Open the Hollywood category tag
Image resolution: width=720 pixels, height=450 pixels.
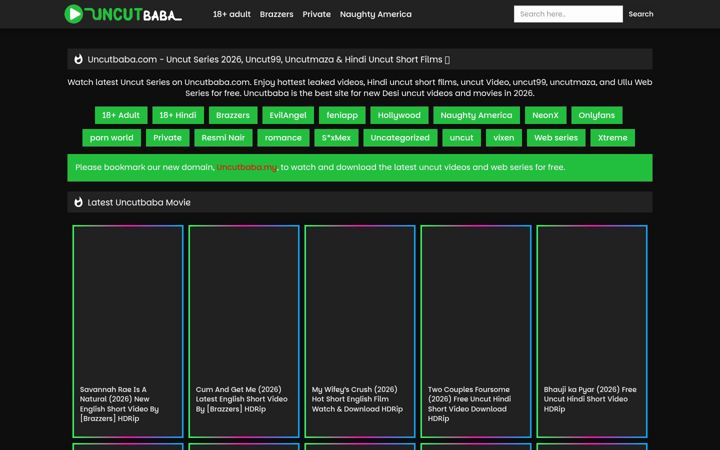[399, 115]
